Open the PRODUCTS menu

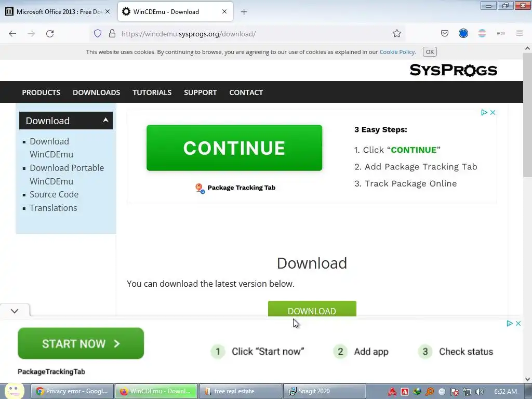(x=41, y=92)
